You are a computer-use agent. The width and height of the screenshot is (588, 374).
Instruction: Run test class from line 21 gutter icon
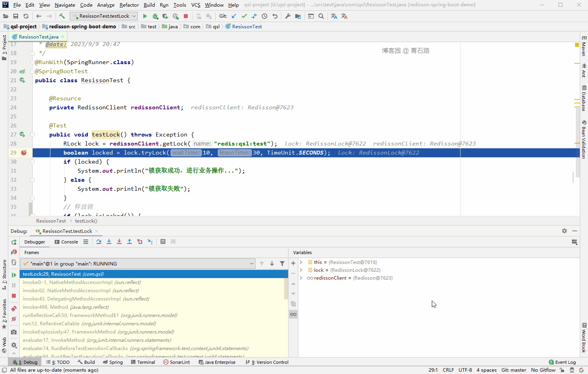[22, 80]
